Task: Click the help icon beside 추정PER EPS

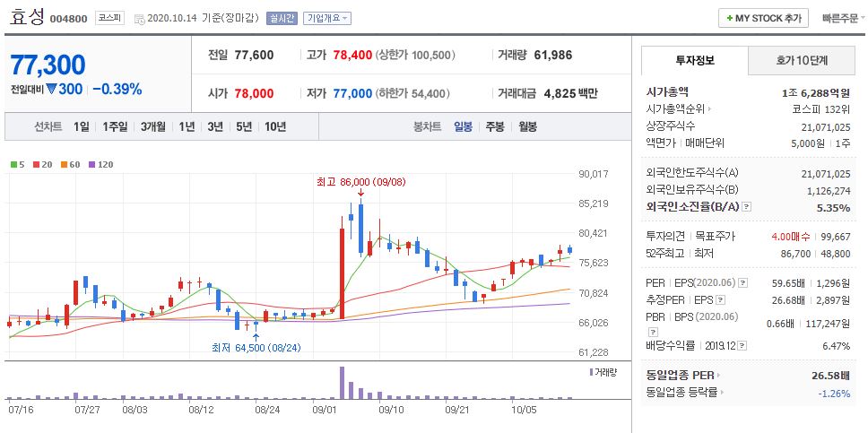Action: click(x=720, y=300)
